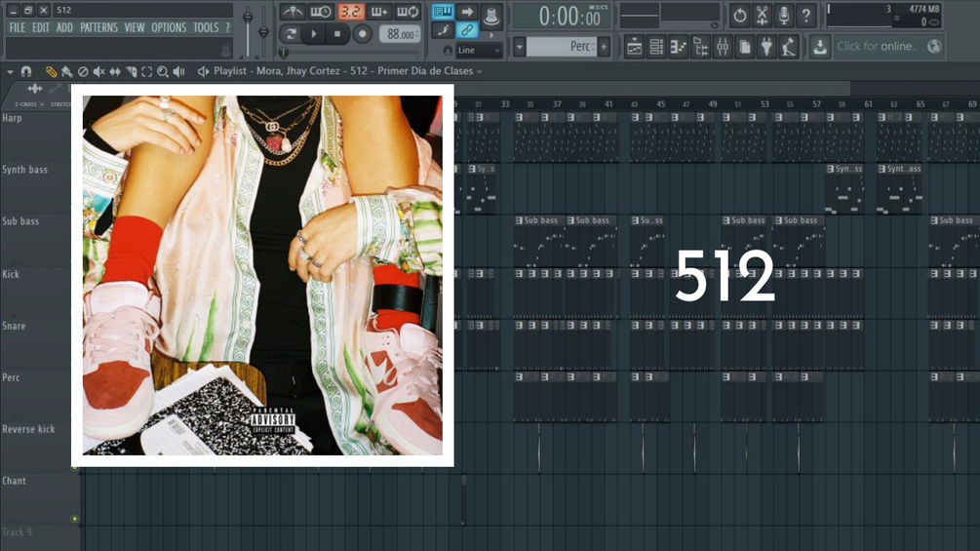Open the Playlist window from toolbar
The height and width of the screenshot is (551, 980).
(x=635, y=47)
